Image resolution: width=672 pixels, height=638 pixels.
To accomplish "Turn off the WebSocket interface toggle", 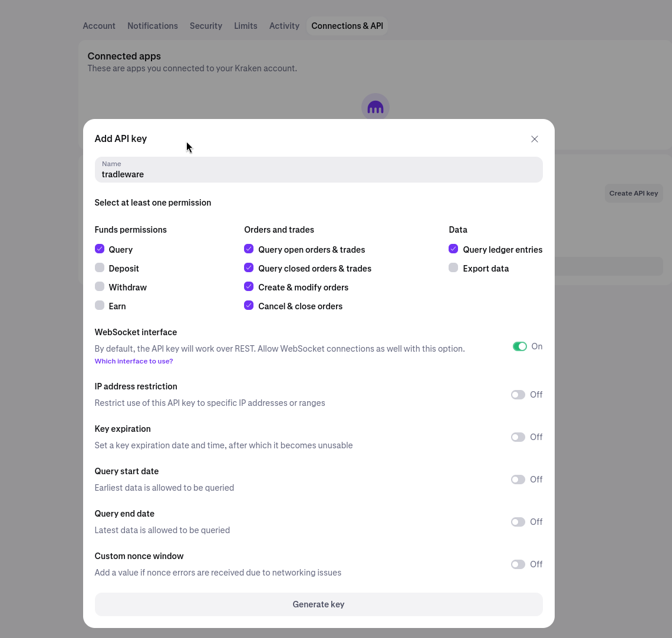I will (x=520, y=346).
